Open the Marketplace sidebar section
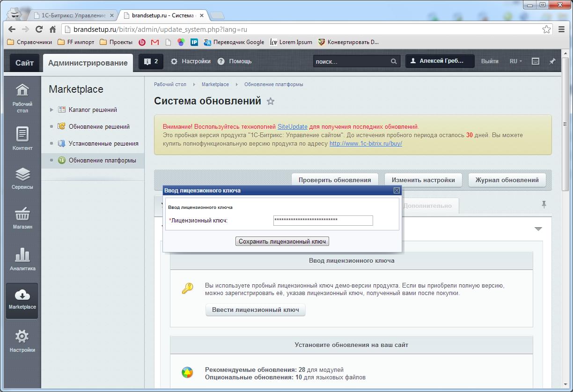Screen dimensions: 573x392 pos(22,300)
